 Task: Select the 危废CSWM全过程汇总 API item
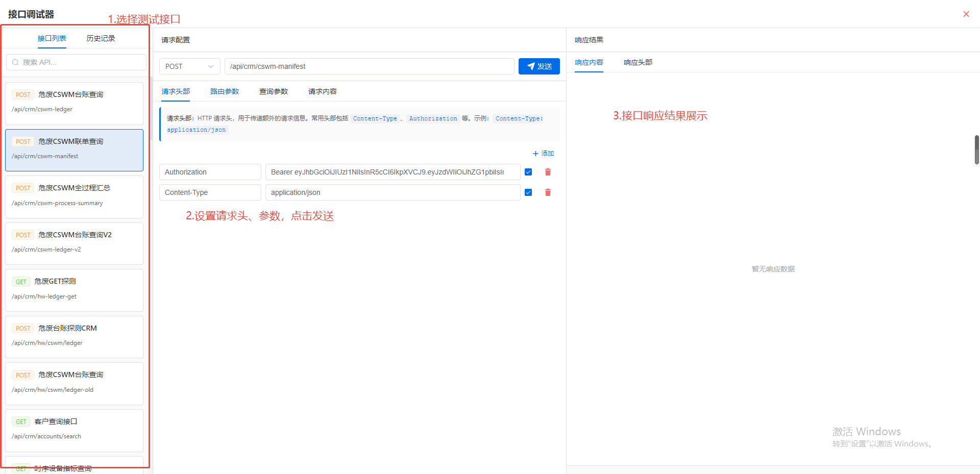click(74, 197)
